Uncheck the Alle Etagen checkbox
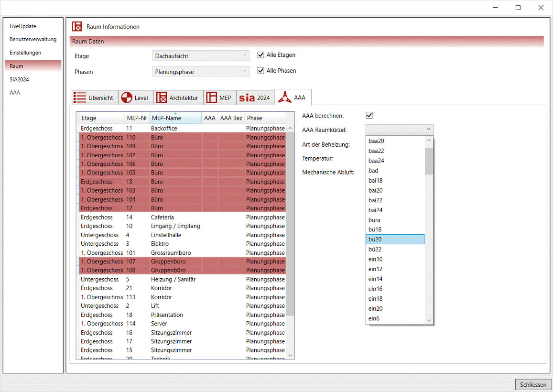 (261, 55)
